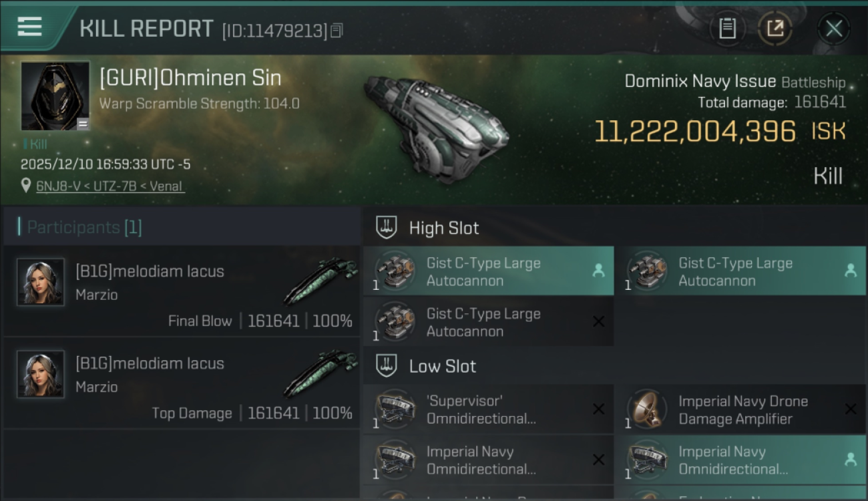Open the hamburger main menu

29,27
